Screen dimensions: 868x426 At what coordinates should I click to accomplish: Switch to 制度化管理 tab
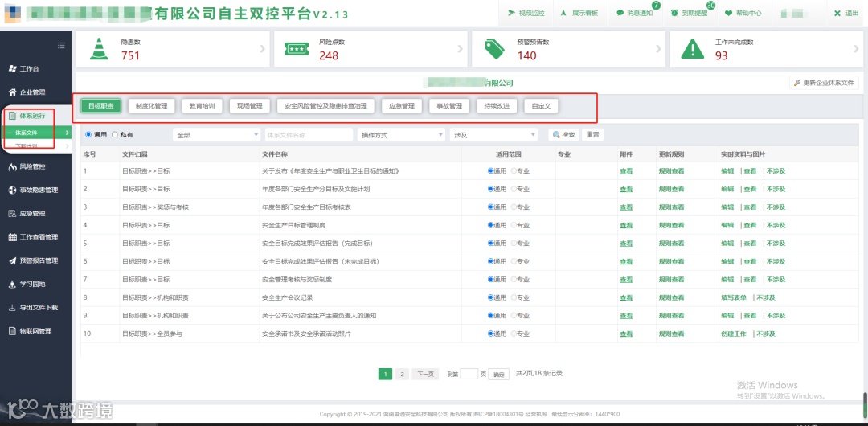151,106
